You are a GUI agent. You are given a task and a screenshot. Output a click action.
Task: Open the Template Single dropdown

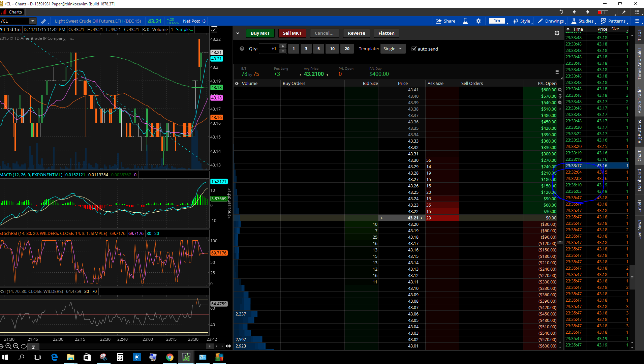click(393, 49)
